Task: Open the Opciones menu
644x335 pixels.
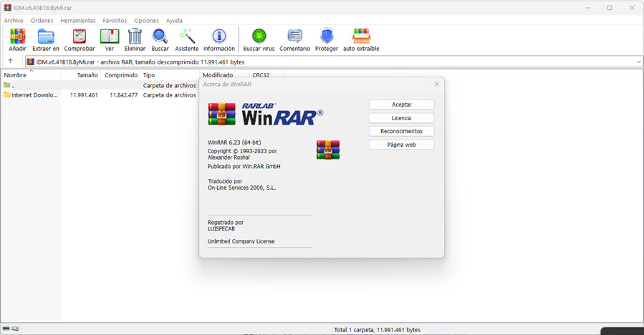Action: (x=146, y=21)
